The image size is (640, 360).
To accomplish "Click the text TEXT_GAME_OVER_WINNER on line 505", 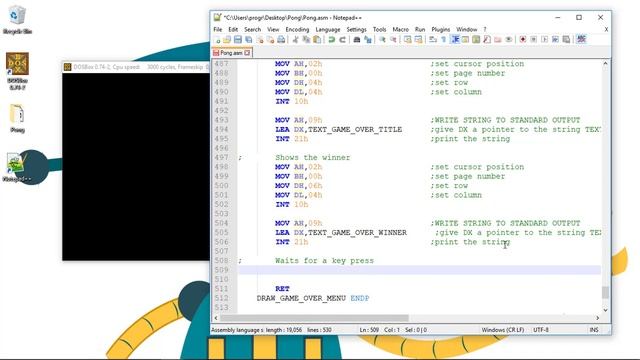I will click(357, 233).
